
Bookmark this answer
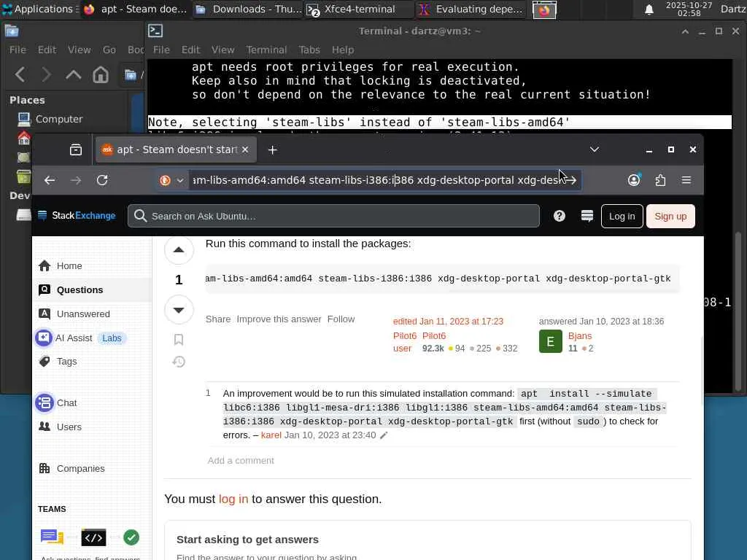[179, 340]
